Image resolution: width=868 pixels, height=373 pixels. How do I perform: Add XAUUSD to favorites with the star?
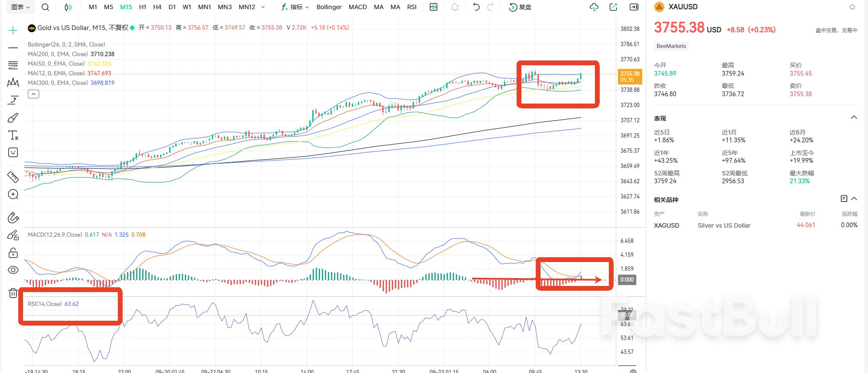point(852,7)
